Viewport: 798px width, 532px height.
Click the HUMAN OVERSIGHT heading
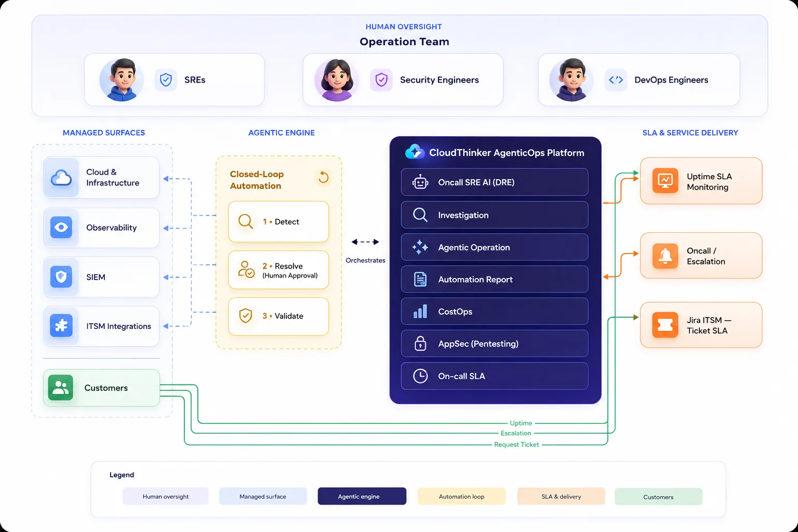(x=404, y=27)
